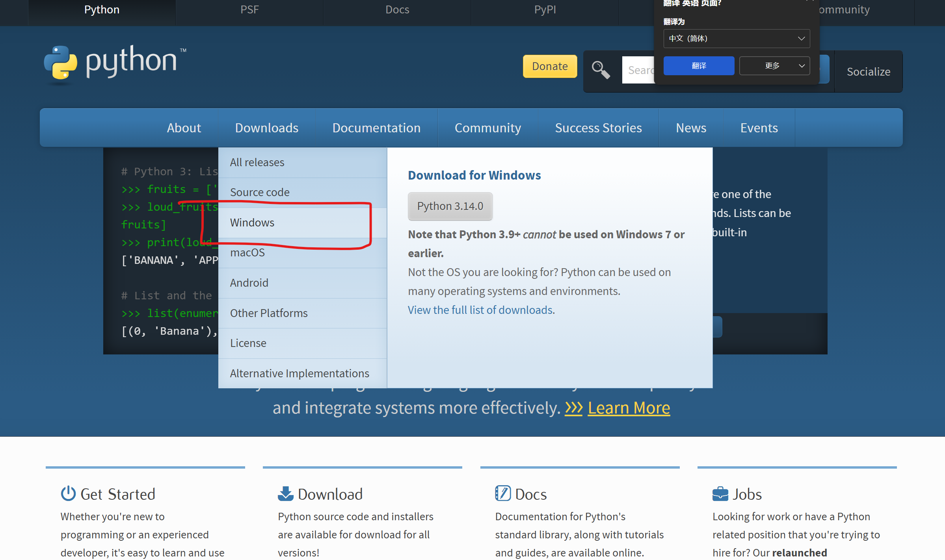The height and width of the screenshot is (560, 945).
Task: Click the Get Started power icon
Action: tap(68, 494)
